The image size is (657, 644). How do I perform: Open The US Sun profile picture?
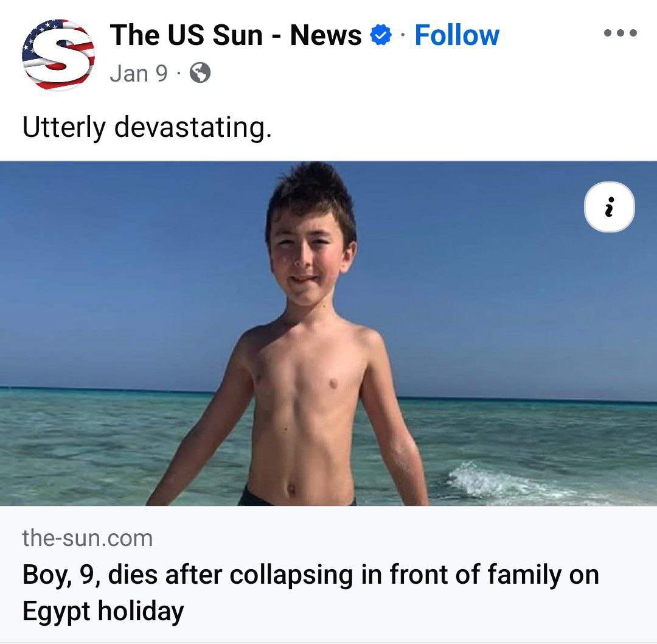tap(58, 55)
